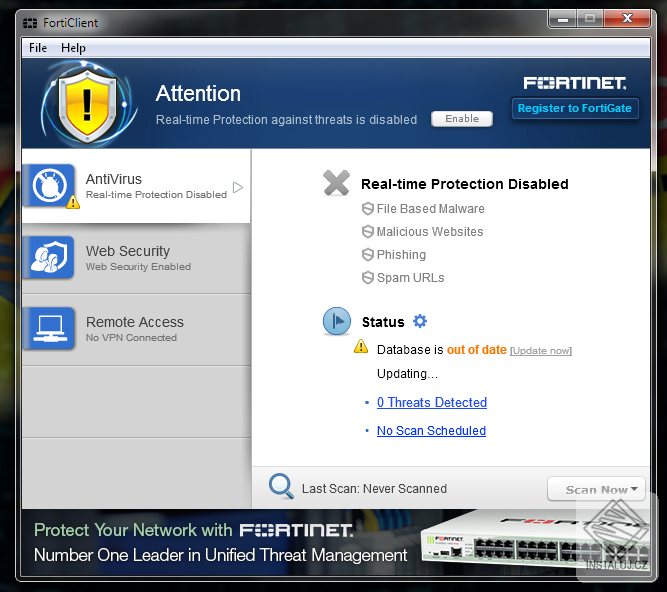Open the File menu
This screenshot has width=667, height=592.
[37, 48]
